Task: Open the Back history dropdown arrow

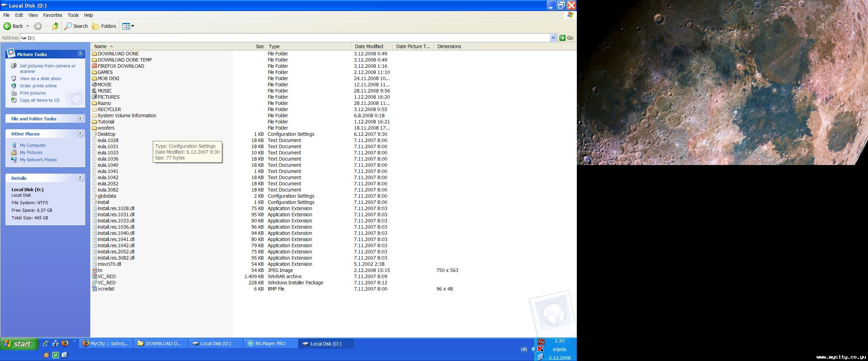Action: pyautogui.click(x=27, y=26)
